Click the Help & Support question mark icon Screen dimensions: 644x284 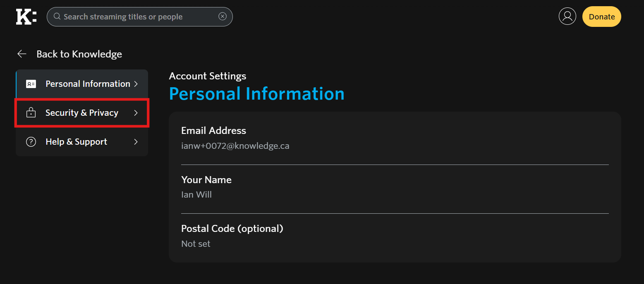coord(31,142)
